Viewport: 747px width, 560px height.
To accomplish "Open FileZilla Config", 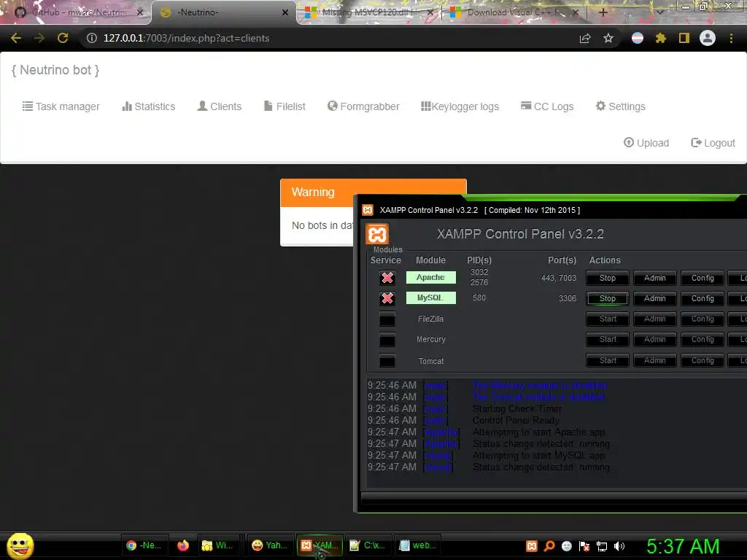I will [703, 319].
